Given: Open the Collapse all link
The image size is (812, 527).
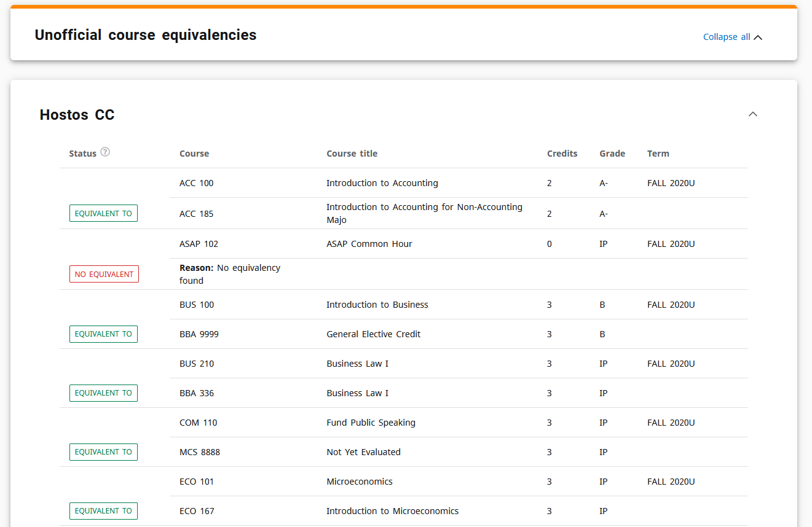Looking at the screenshot, I should pyautogui.click(x=725, y=36).
